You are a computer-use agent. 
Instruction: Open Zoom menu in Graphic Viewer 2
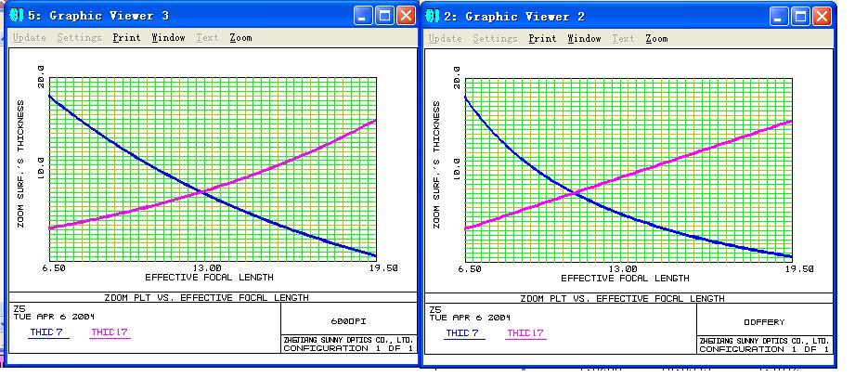pyautogui.click(x=656, y=38)
